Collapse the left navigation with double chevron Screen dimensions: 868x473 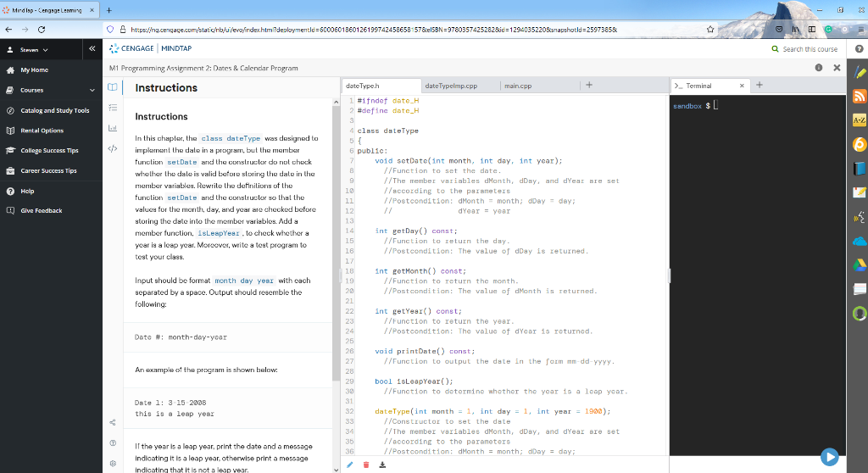92,48
